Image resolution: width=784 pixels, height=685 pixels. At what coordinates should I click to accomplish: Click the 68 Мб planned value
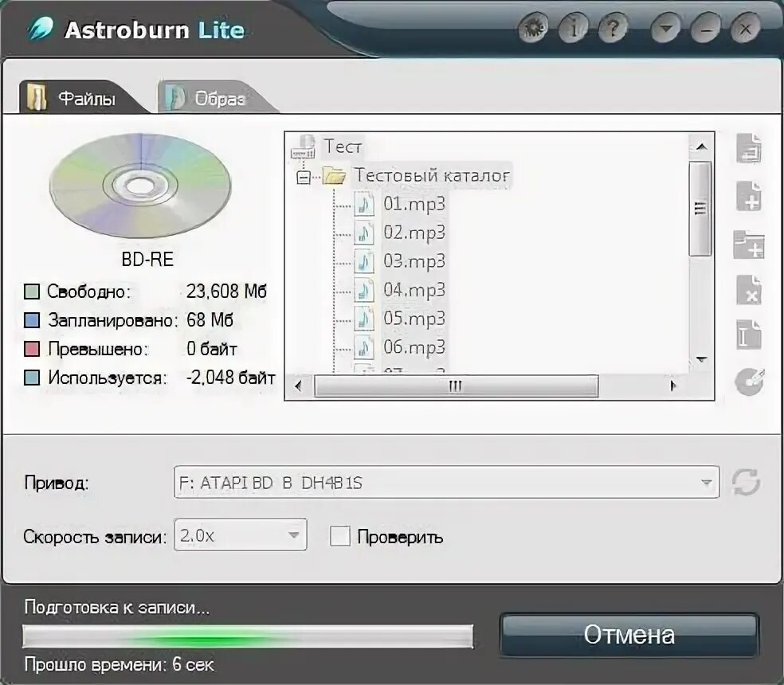[210, 320]
